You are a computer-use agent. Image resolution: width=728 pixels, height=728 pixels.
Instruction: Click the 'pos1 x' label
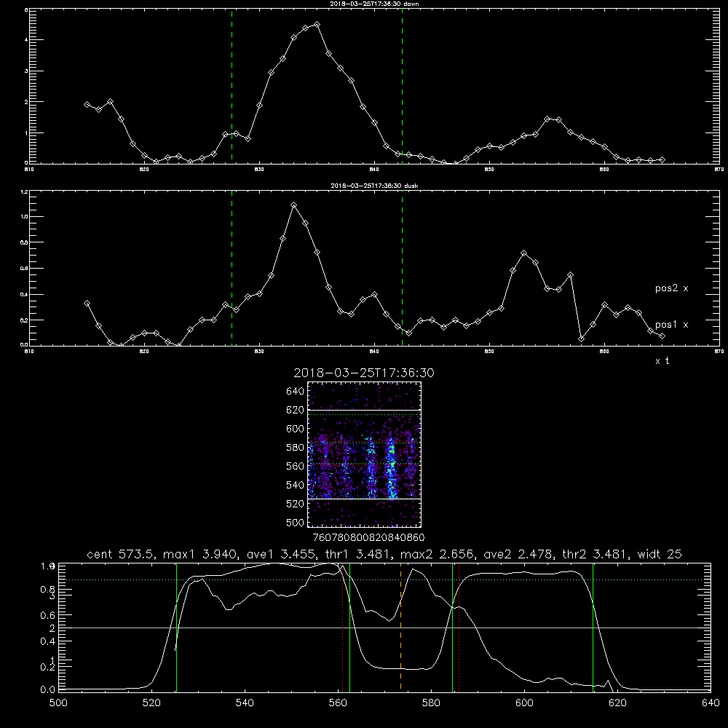click(671, 325)
